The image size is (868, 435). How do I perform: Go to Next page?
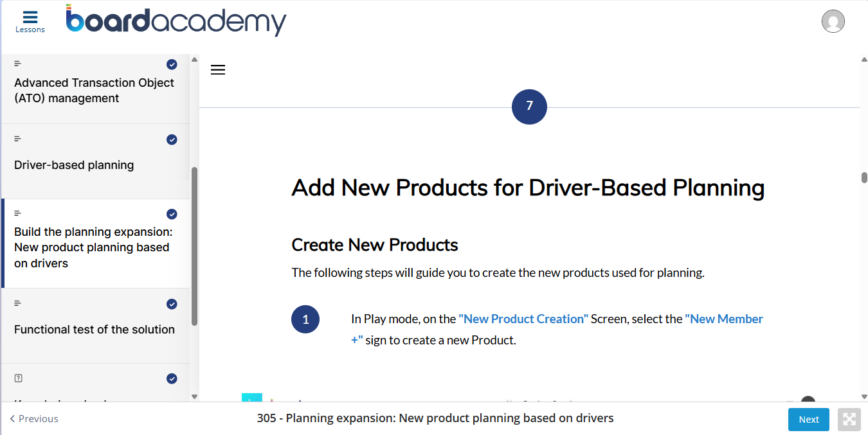click(x=808, y=420)
